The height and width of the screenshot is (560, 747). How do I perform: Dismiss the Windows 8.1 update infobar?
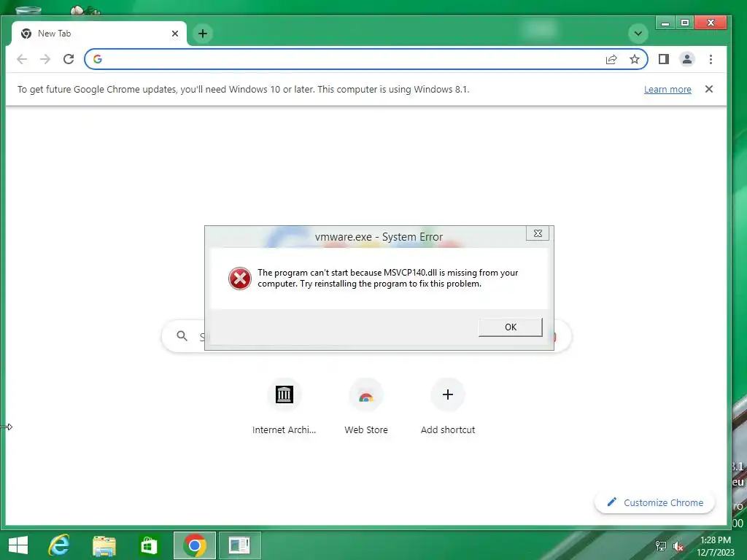coord(709,89)
